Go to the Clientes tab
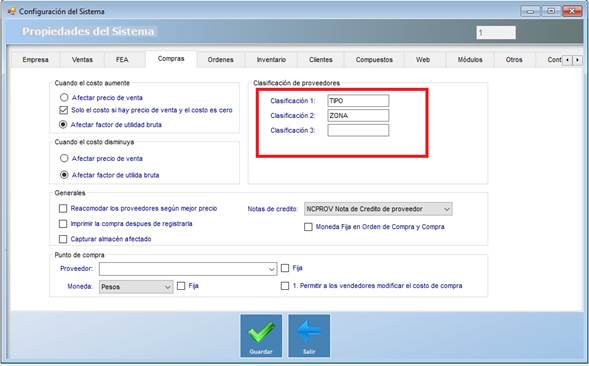Image resolution: width=589 pixels, height=366 pixels. 321,60
